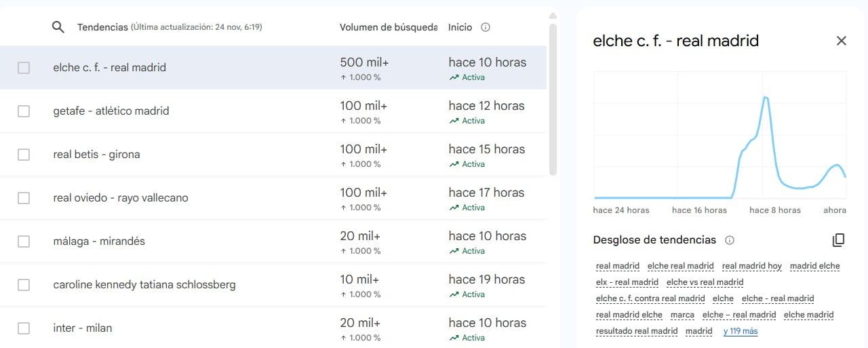Open the 'elche madrid' related query
This screenshot has height=348, width=868.
click(x=809, y=315)
